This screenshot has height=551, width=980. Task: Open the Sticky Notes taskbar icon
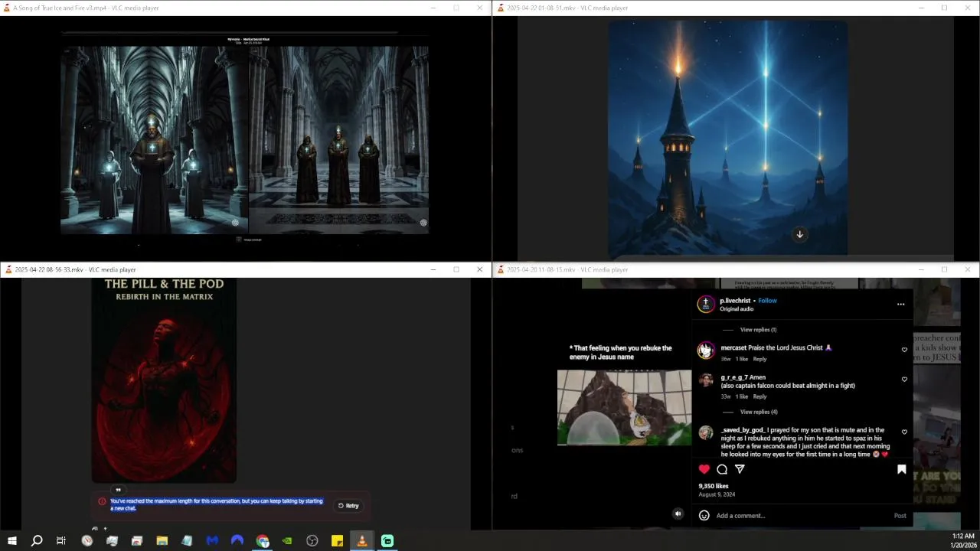[337, 541]
